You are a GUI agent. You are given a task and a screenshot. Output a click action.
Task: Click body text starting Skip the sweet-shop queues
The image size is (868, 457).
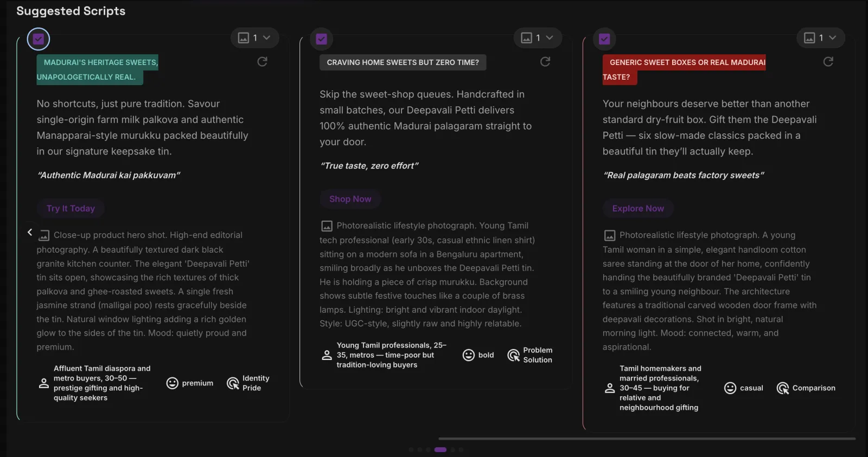click(426, 118)
